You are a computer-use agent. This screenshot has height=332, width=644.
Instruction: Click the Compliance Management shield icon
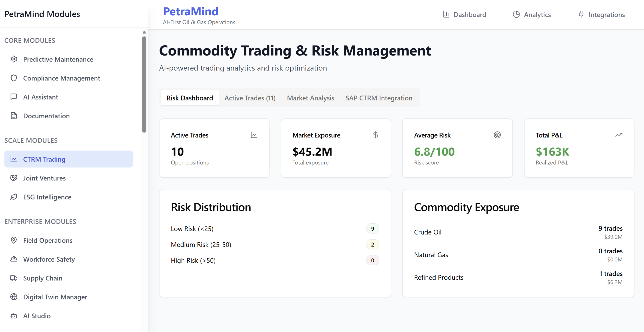pos(14,78)
